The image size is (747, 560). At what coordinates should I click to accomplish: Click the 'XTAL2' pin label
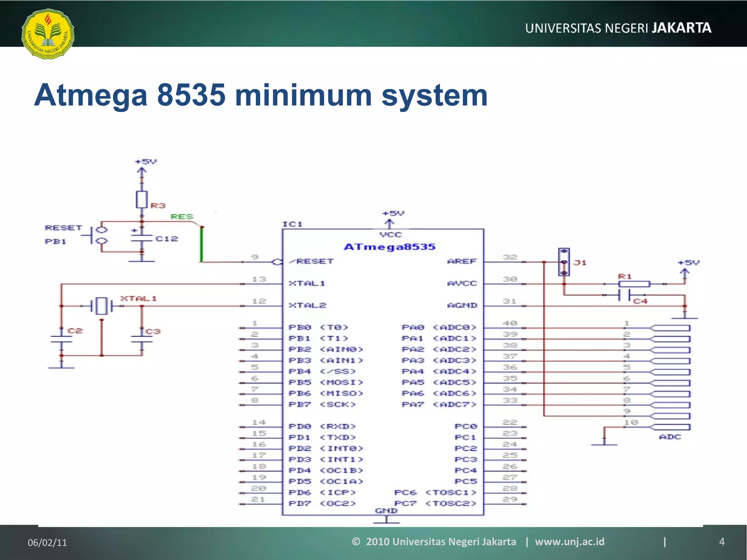(307, 306)
